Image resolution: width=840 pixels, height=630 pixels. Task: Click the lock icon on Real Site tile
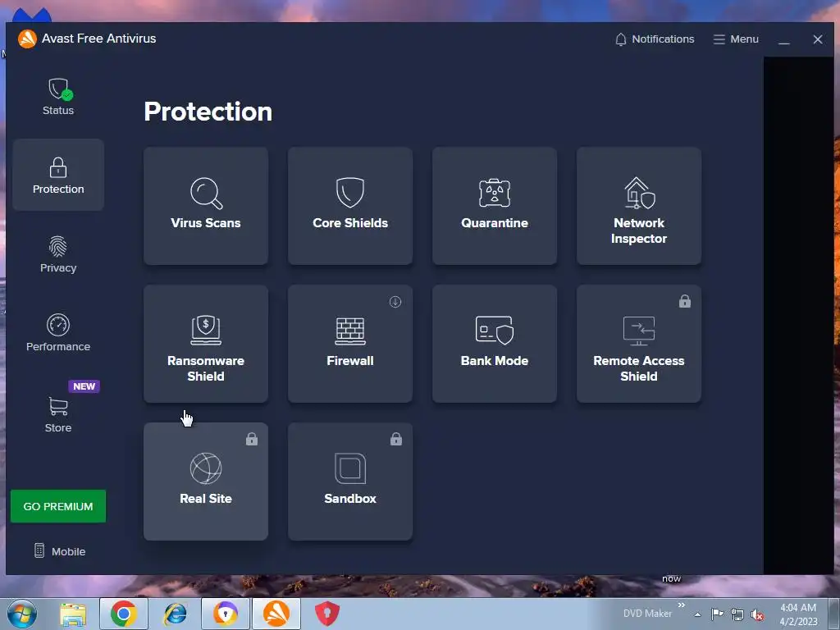tap(252, 440)
